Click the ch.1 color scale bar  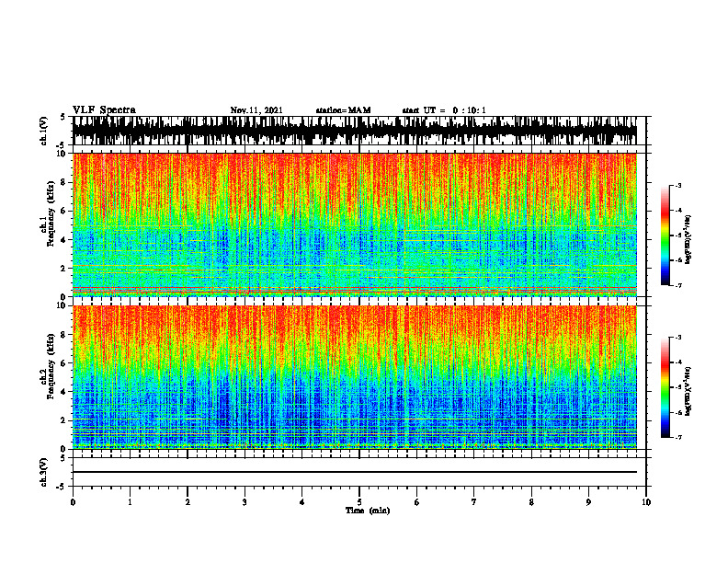pos(665,236)
